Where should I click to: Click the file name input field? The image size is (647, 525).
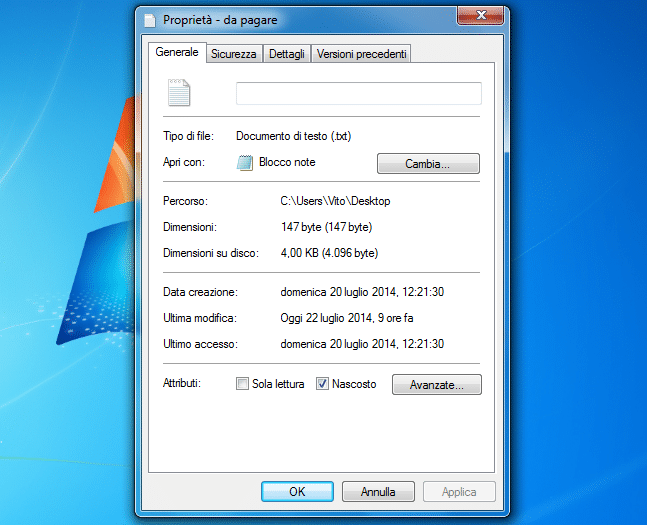[x=359, y=93]
